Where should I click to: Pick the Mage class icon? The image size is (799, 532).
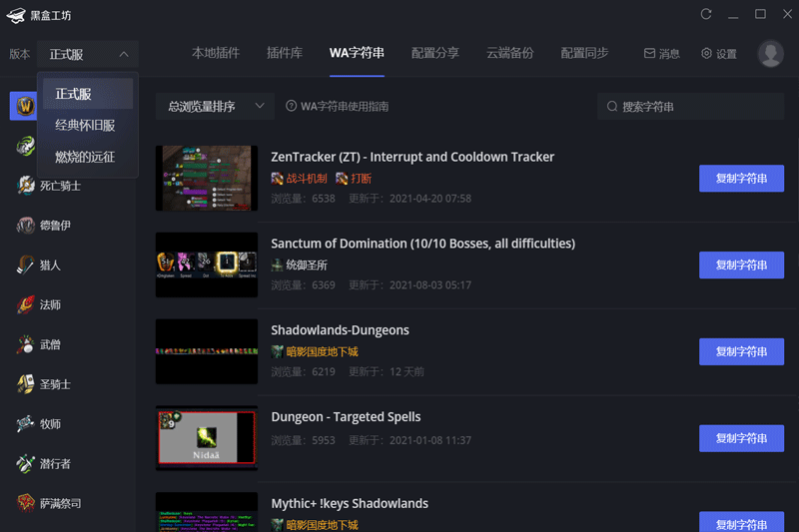[26, 305]
